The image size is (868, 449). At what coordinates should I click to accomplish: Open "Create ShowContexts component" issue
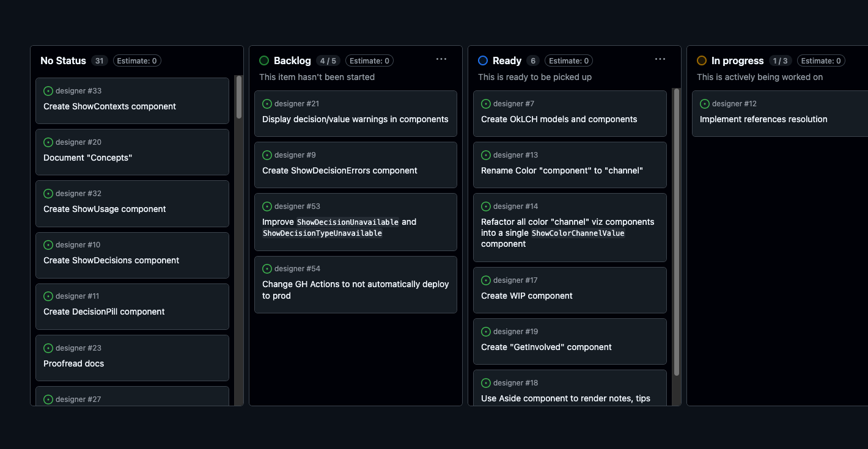click(109, 106)
